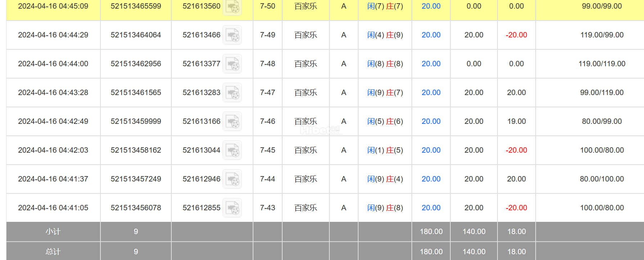Click win/loss value 19.00

[x=517, y=121]
